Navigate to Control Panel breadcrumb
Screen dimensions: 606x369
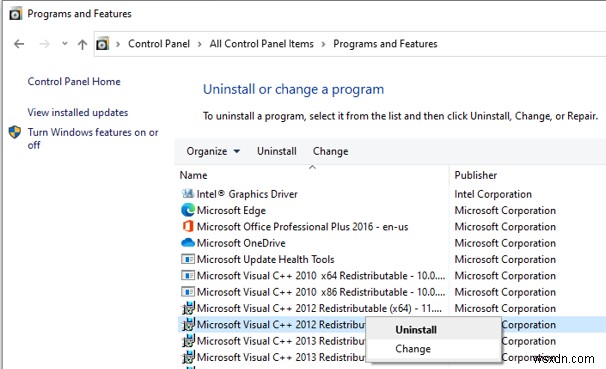[159, 44]
